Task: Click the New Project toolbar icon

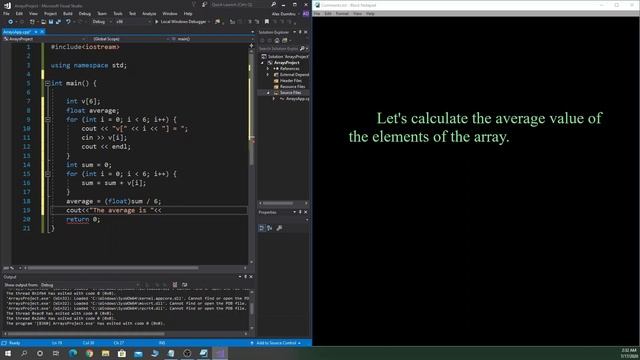Action: pos(32,22)
